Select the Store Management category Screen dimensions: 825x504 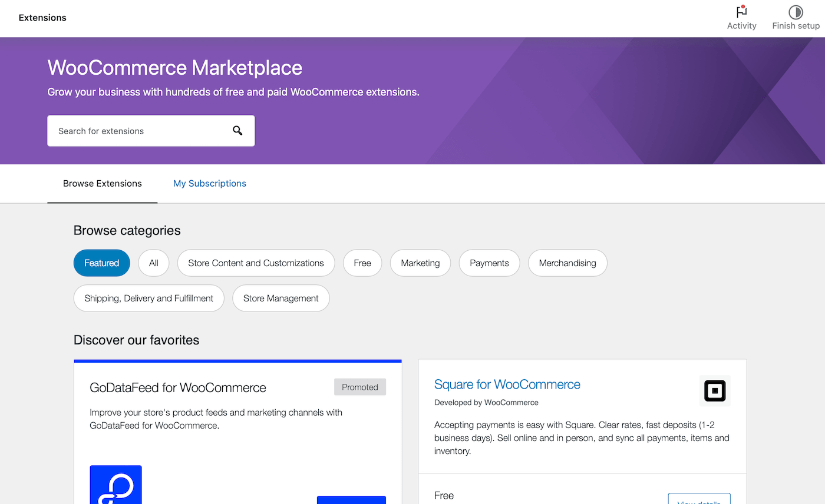pos(280,298)
